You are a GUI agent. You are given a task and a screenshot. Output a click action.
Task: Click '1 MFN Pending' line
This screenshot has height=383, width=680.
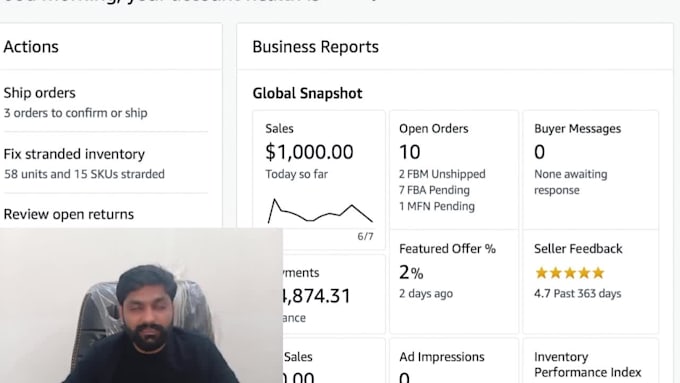tap(437, 206)
